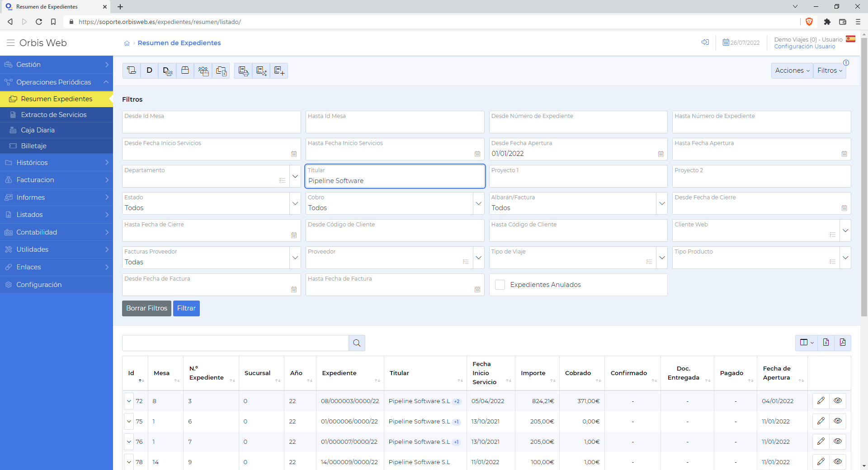Open the Filtros dropdown in header
Screen dimensions: 868x470
pos(830,70)
